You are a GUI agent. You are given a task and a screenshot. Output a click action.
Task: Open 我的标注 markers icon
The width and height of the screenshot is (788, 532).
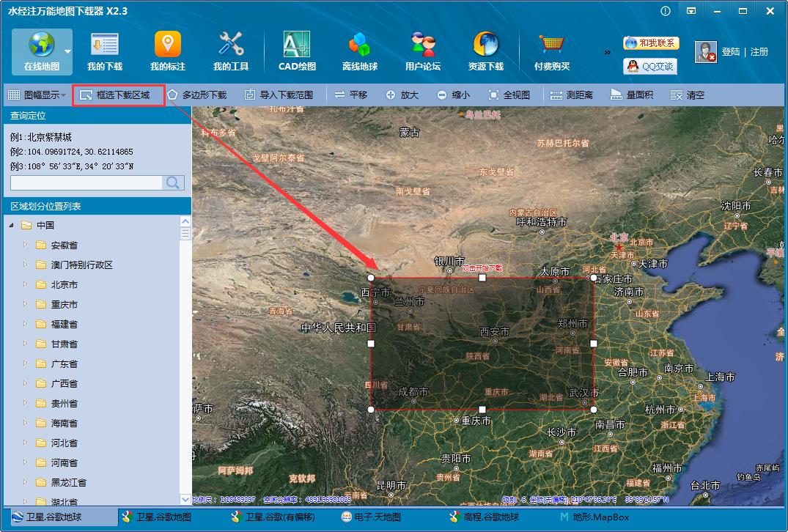168,51
